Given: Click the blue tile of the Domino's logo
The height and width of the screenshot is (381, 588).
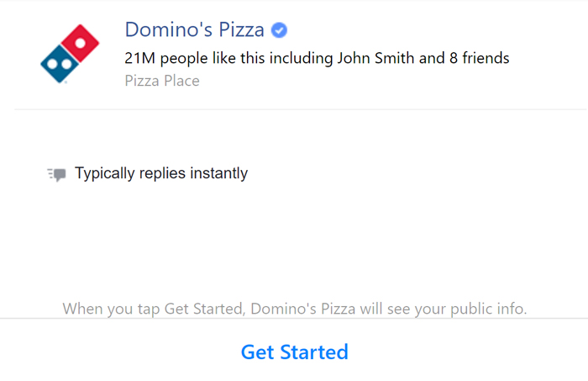Looking at the screenshot, I should (x=60, y=64).
